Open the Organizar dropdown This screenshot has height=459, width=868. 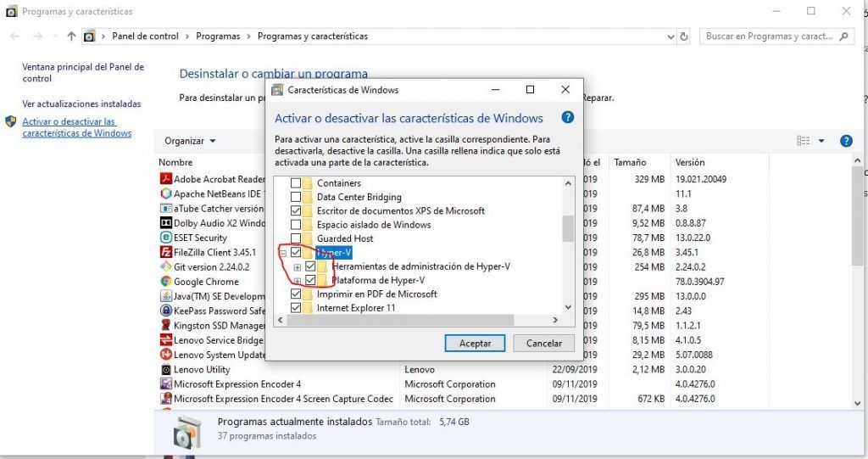coord(190,141)
